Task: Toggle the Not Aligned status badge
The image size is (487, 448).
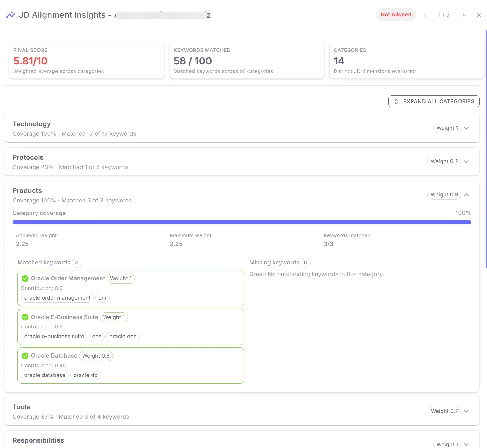Action: click(396, 15)
